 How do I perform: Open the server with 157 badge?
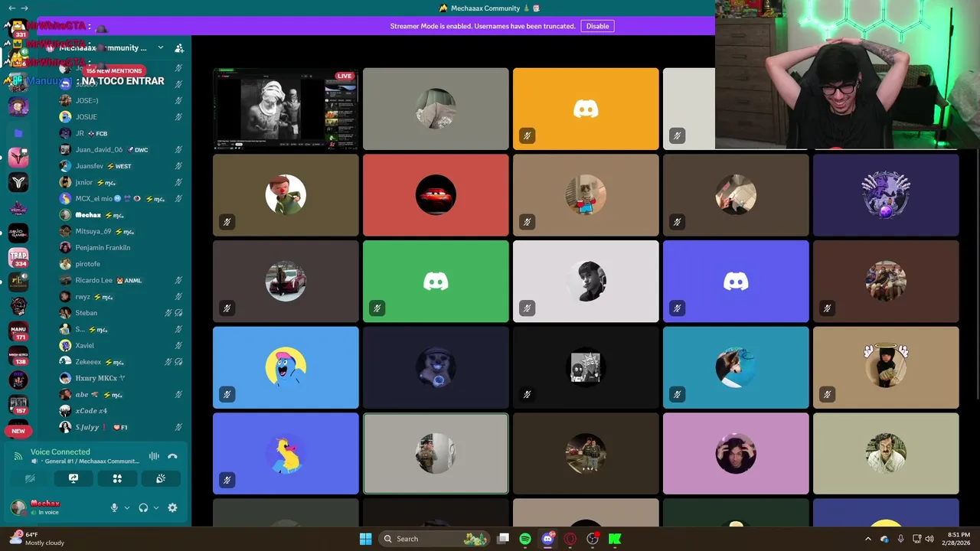pos(18,405)
